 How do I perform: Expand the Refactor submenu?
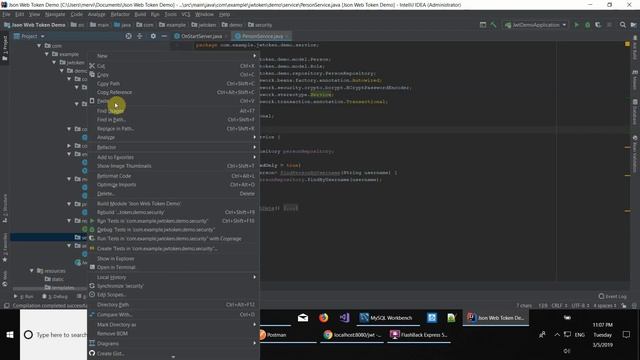[173, 147]
